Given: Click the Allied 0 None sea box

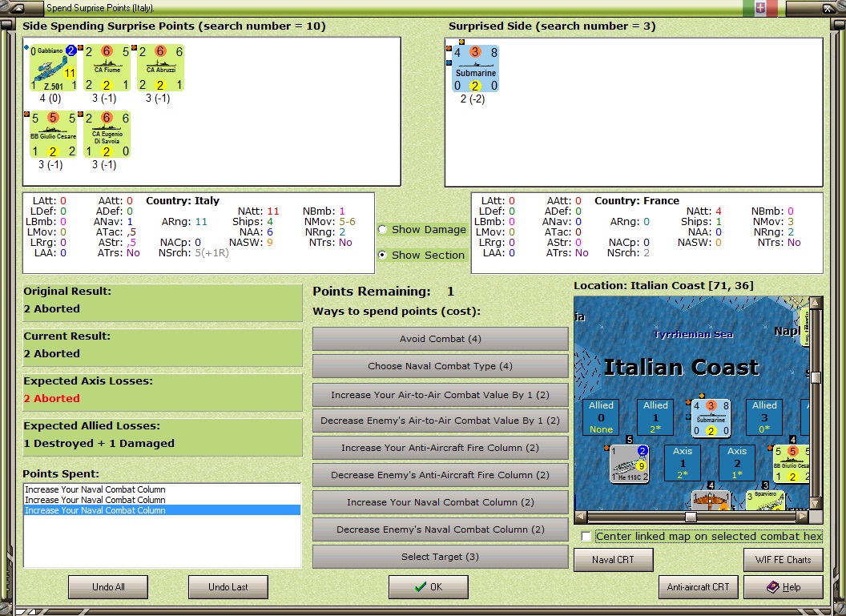Looking at the screenshot, I should [601, 417].
